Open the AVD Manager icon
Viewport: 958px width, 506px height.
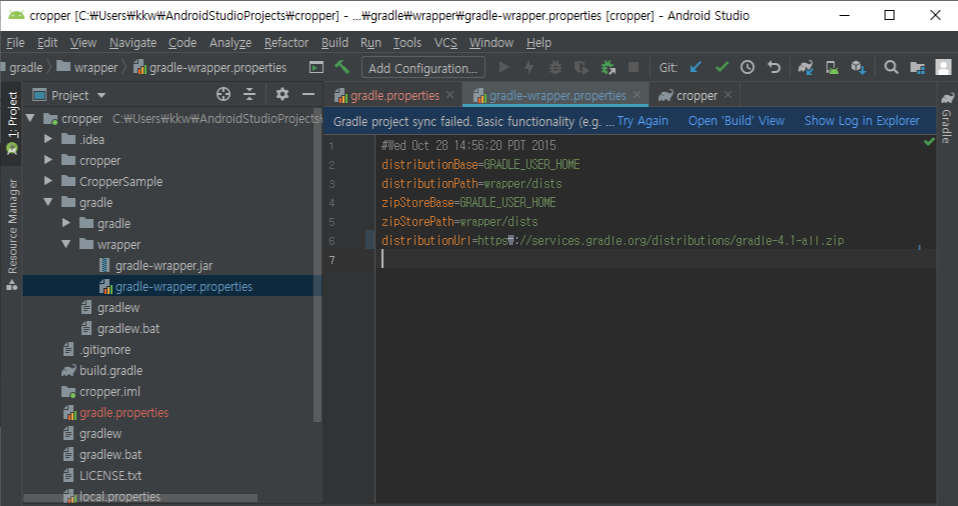tap(832, 67)
